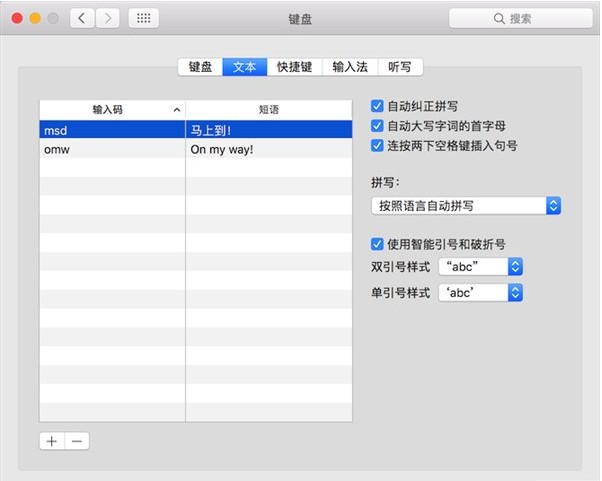Viewport: 602px width, 481px height.
Task: Switch to the 输入法 tab
Action: pyautogui.click(x=350, y=67)
